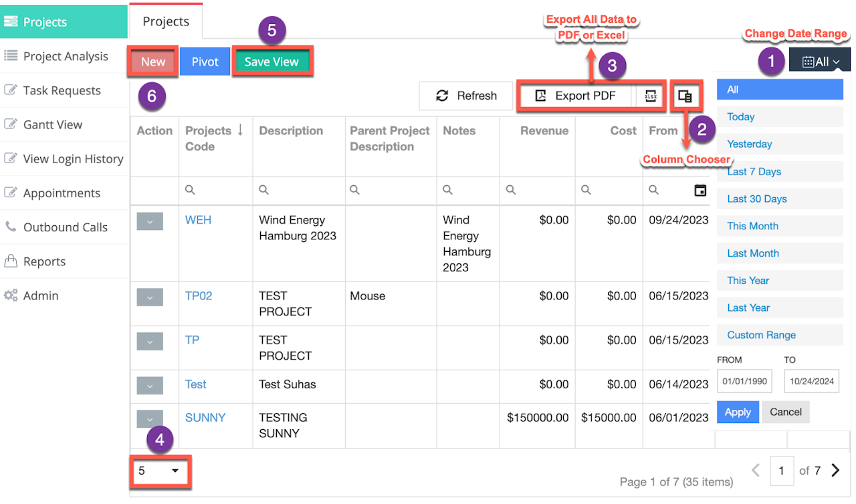Click the Refresh icon button
Image resolution: width=856 pixels, height=504 pixels.
coord(442,96)
